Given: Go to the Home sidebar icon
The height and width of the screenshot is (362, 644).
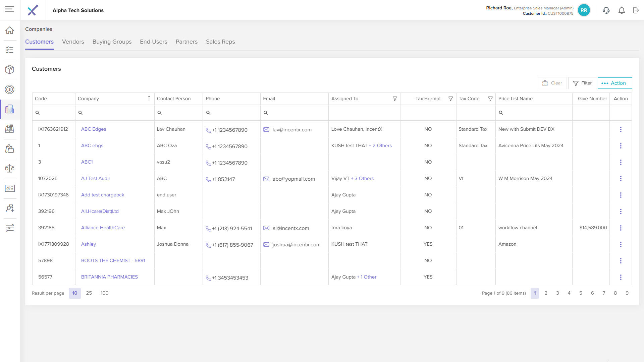Looking at the screenshot, I should (10, 30).
